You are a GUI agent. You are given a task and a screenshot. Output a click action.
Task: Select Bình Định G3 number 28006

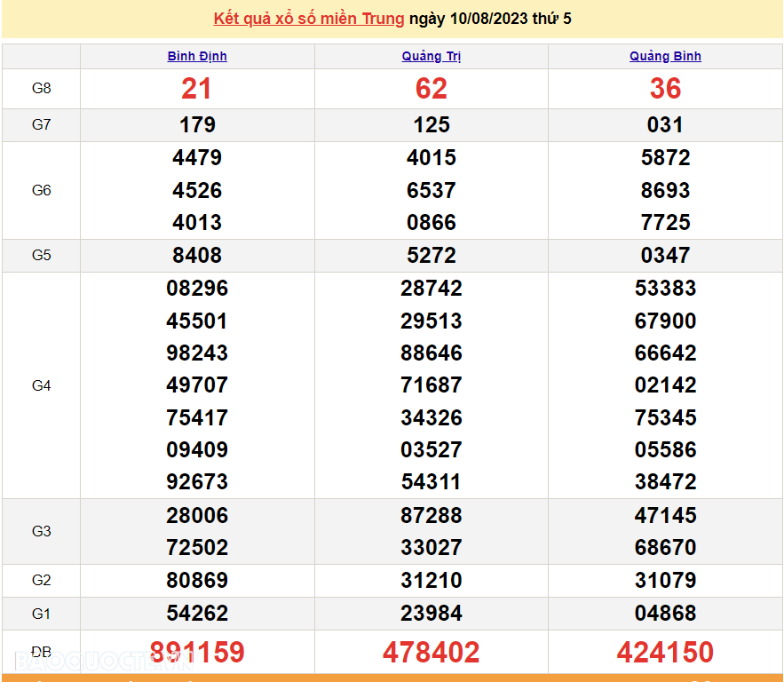click(197, 516)
